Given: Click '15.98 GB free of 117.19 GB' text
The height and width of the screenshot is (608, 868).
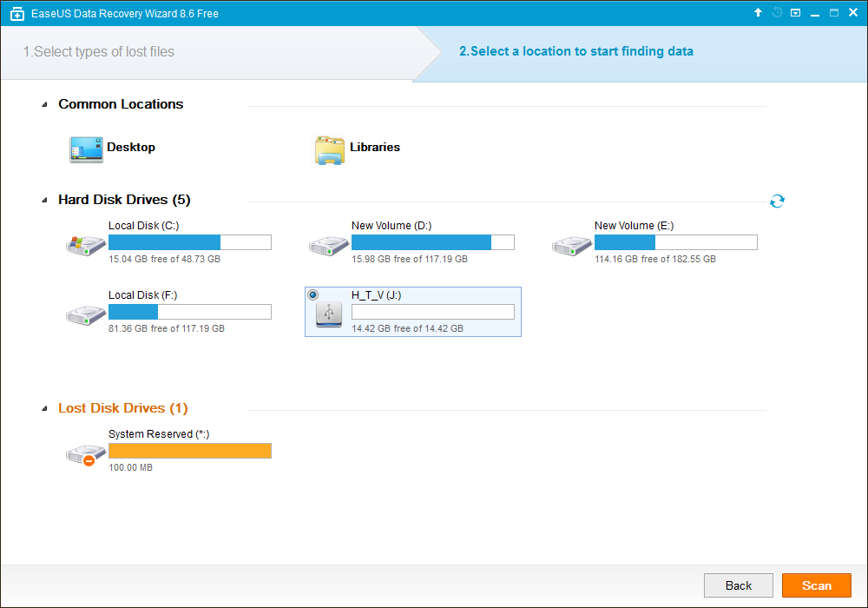Looking at the screenshot, I should coord(410,259).
